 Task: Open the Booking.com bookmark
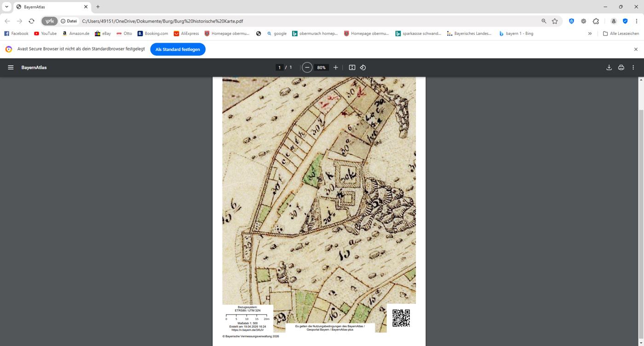153,34
